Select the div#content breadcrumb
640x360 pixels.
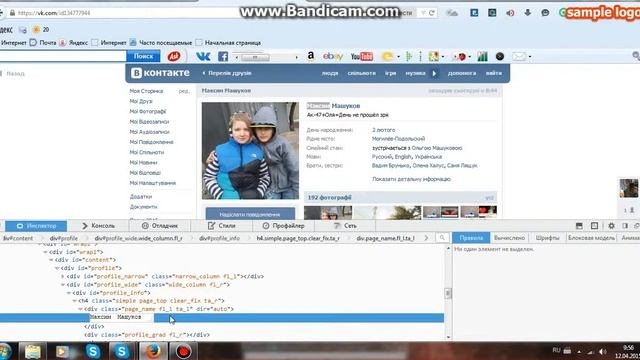[18, 238]
